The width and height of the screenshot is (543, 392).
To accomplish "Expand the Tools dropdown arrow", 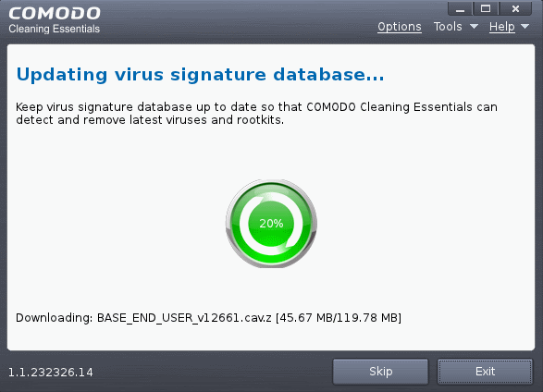I will (474, 27).
